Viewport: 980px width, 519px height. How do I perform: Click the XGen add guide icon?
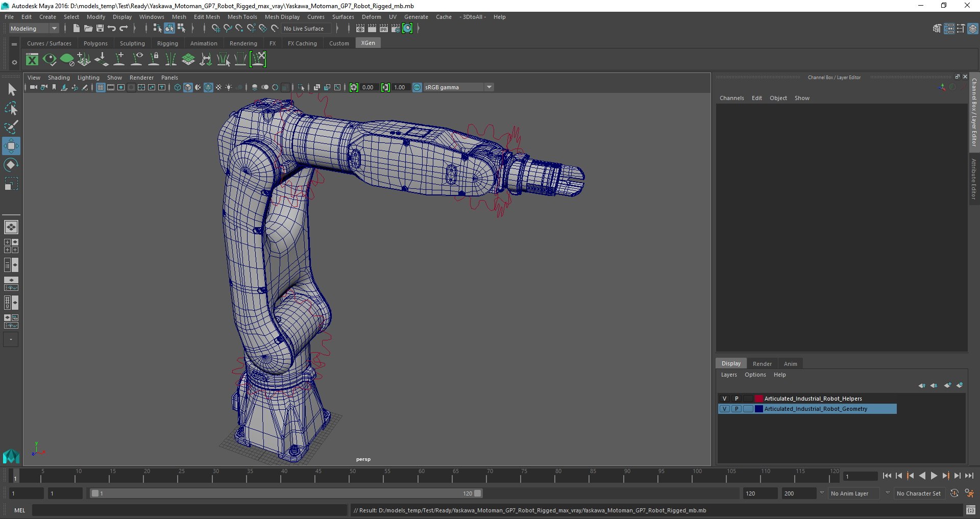click(119, 60)
